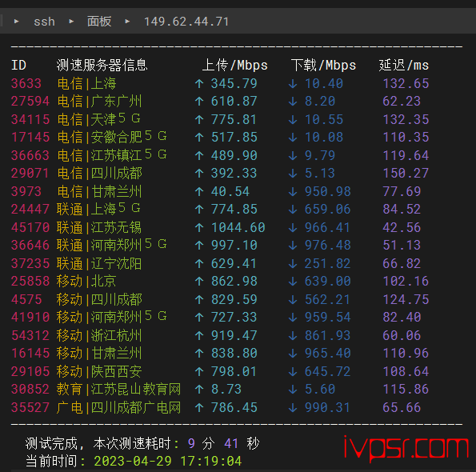Select ID 41910
The image size is (476, 472).
click(x=30, y=317)
